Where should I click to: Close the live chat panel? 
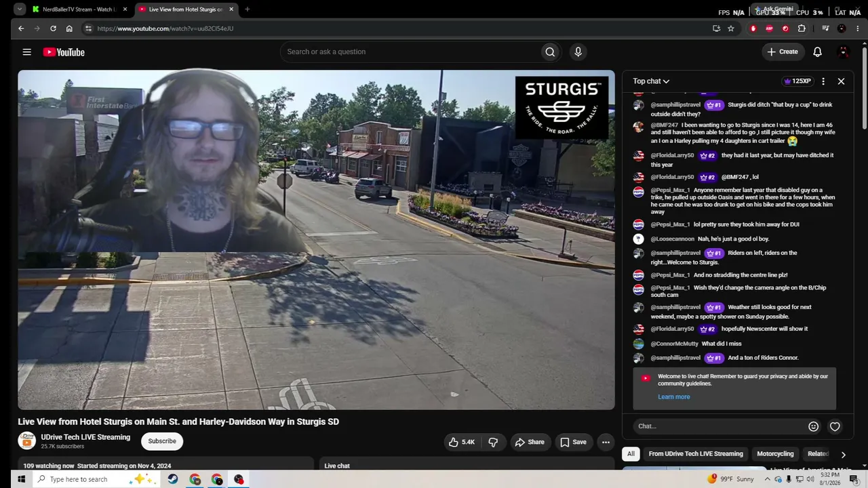pyautogui.click(x=841, y=81)
